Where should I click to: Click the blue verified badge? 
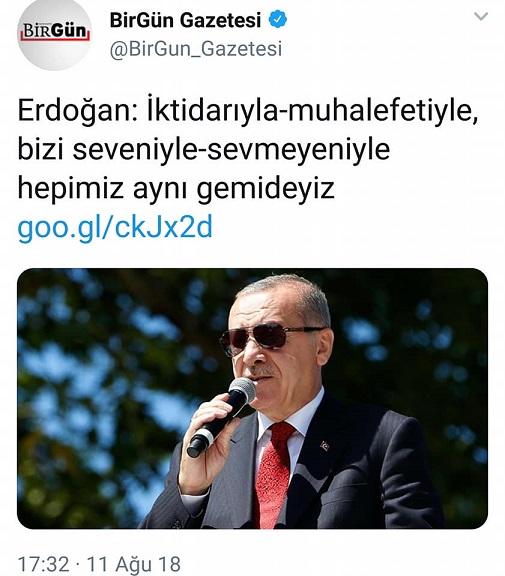point(278,19)
